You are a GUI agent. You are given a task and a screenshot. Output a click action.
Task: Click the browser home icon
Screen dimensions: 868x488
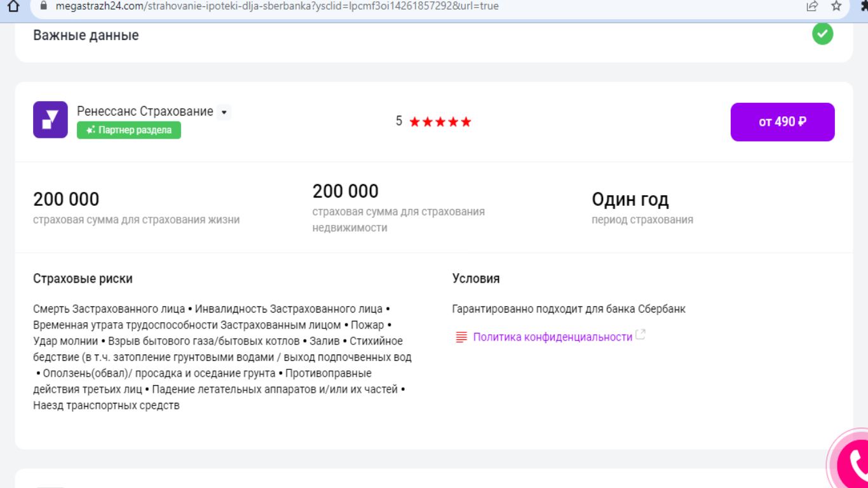tap(13, 6)
